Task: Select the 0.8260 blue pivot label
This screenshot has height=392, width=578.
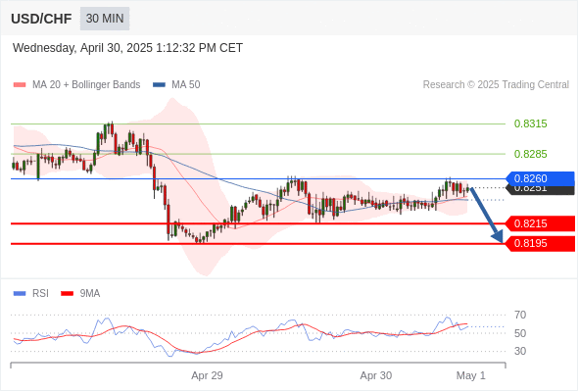Action: (541, 179)
